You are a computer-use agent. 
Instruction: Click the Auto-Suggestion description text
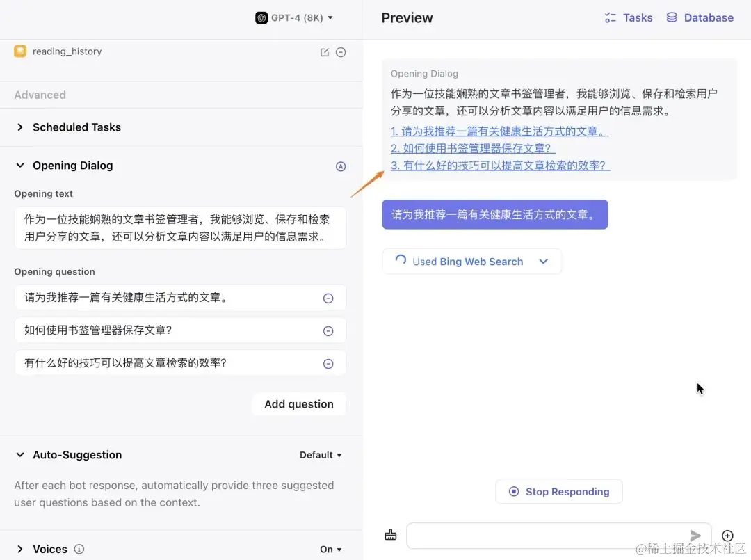[x=174, y=494]
